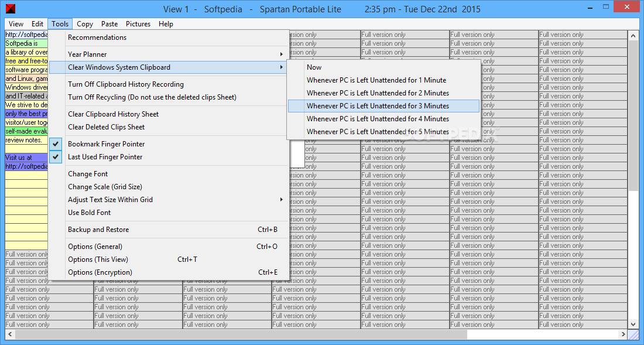Select the 'and IT-related' gray cell
The image size is (644, 345).
tap(26, 96)
